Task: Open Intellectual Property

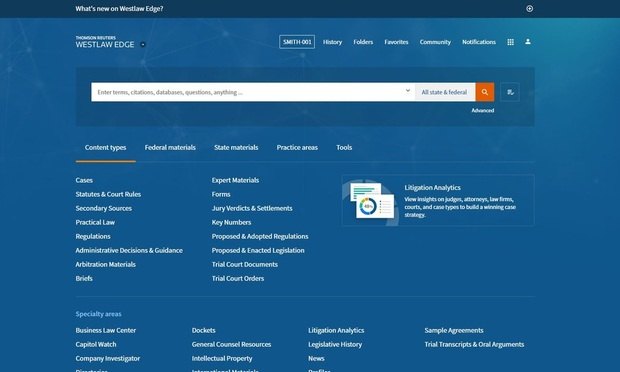Action: (222, 359)
